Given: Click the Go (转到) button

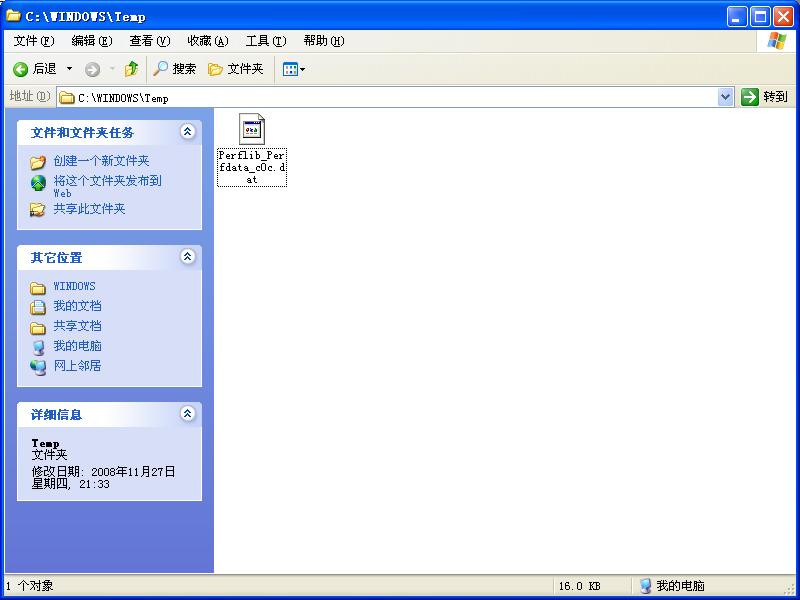Looking at the screenshot, I should 764,97.
